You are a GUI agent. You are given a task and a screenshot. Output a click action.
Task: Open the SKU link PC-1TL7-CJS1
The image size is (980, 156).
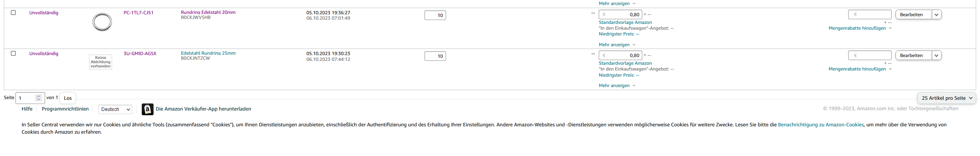click(x=138, y=13)
